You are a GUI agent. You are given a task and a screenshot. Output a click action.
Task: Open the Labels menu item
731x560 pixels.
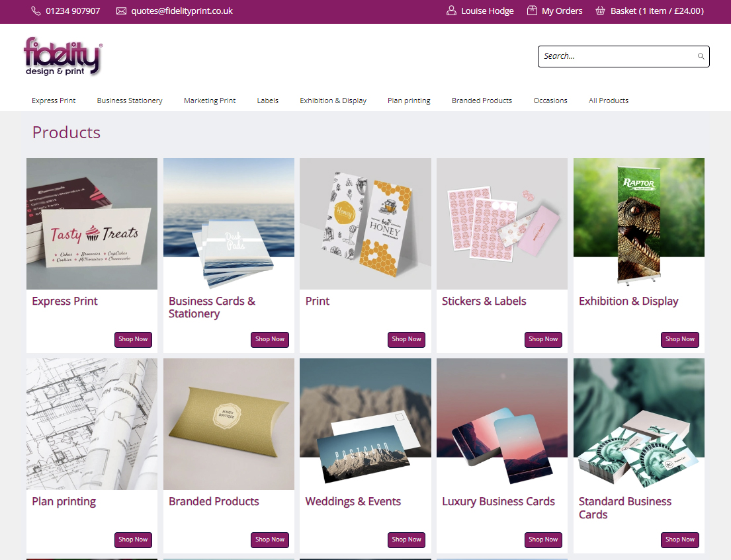[x=268, y=100]
